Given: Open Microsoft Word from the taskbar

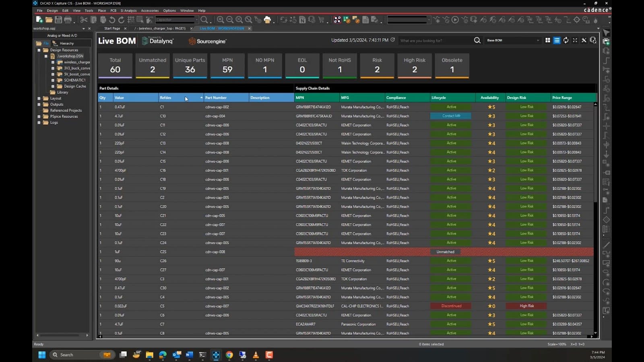Looking at the screenshot, I should point(189,355).
